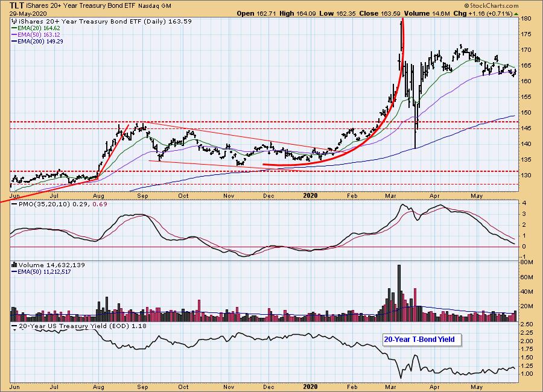Click the date 29-May-2020
This screenshot has height=392, width=543.
27,13
